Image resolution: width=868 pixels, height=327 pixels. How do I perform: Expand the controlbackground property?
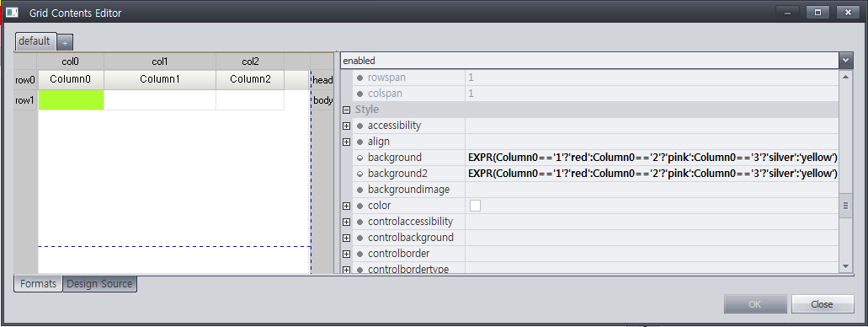coord(347,238)
